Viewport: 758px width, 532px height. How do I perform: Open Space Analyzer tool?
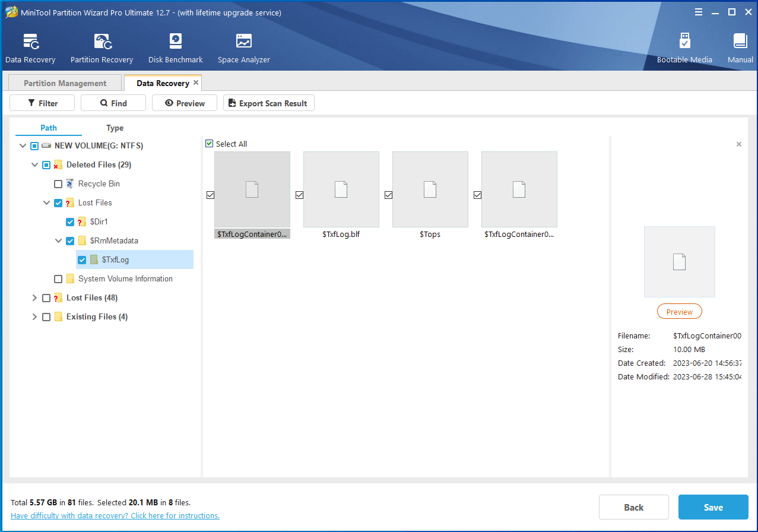point(243,41)
